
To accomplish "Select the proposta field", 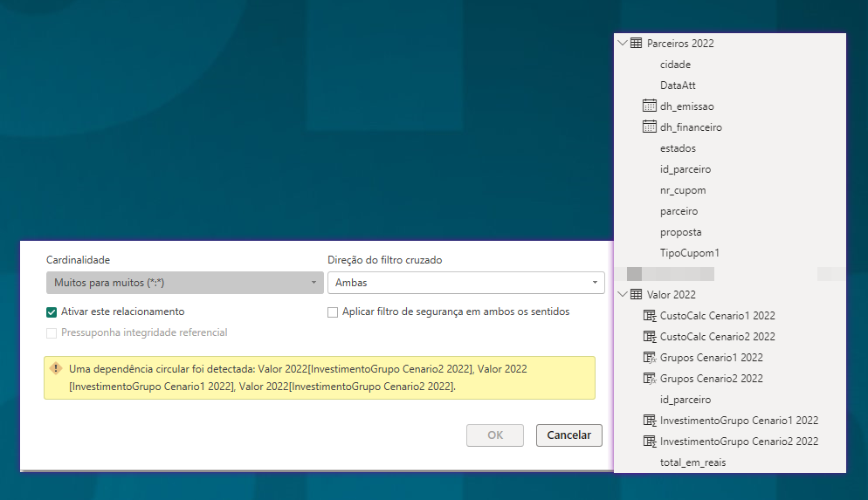I will tap(680, 232).
